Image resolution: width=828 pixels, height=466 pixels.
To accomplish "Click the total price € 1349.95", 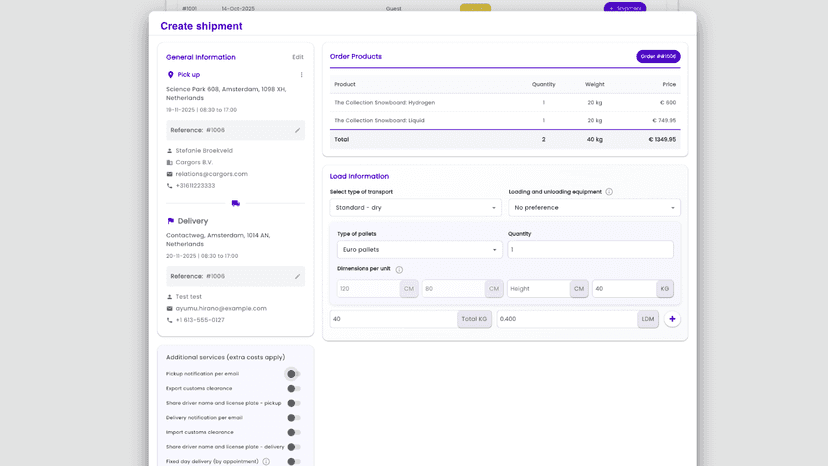I will pos(662,139).
